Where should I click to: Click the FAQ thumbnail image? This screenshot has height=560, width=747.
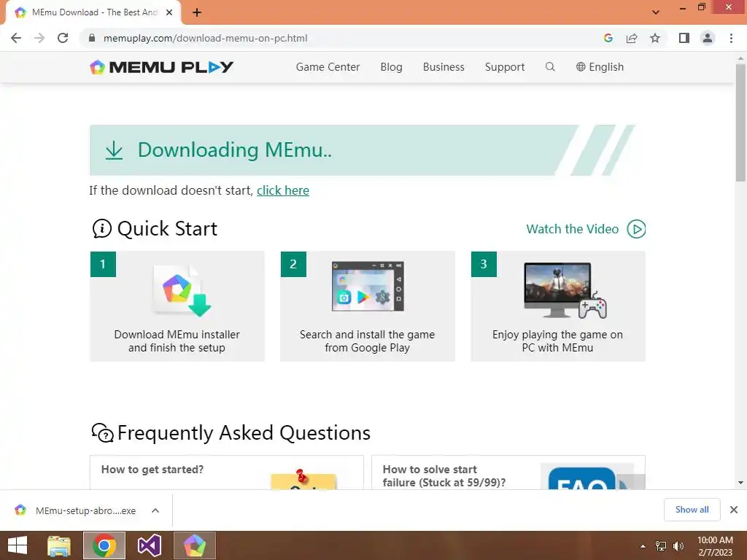click(x=592, y=477)
